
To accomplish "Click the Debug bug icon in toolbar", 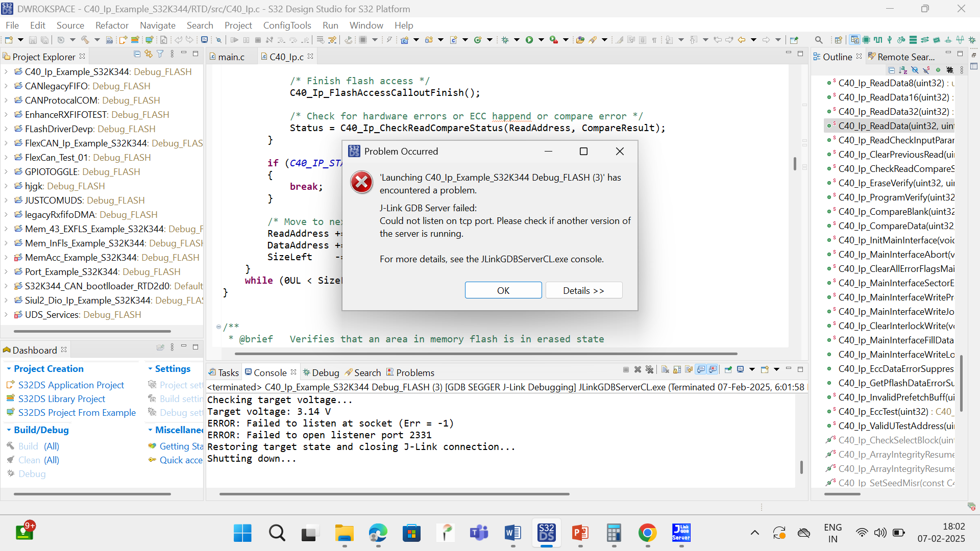I will pos(505,40).
